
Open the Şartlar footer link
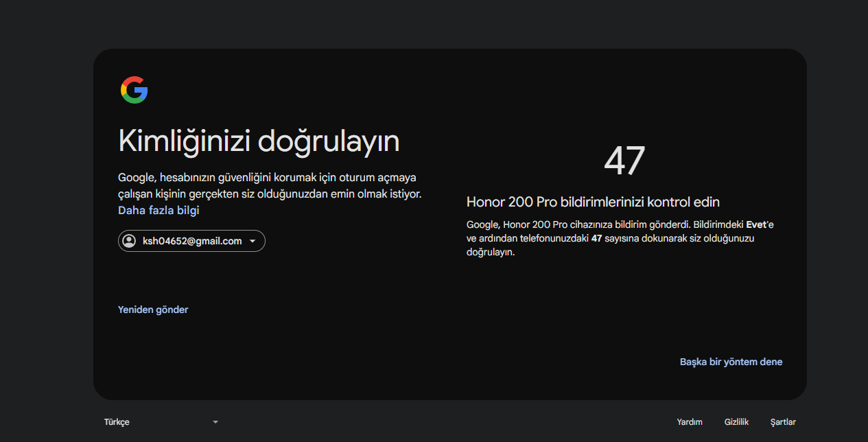click(783, 422)
